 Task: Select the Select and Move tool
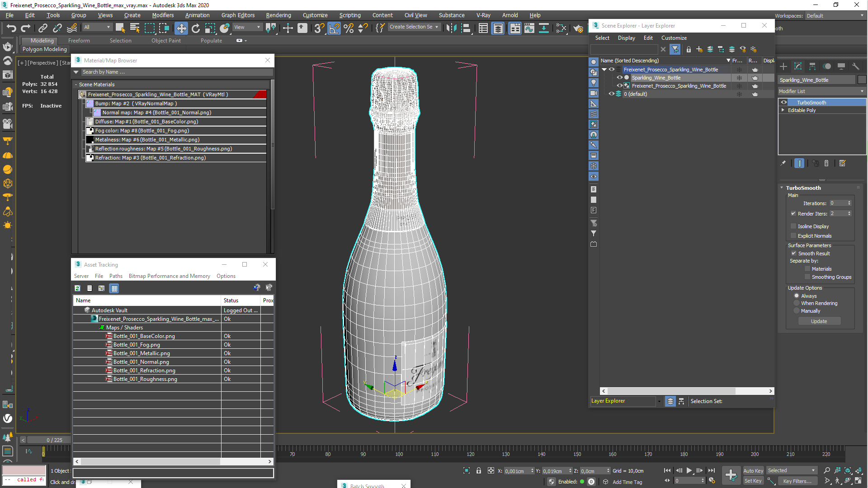pyautogui.click(x=181, y=28)
